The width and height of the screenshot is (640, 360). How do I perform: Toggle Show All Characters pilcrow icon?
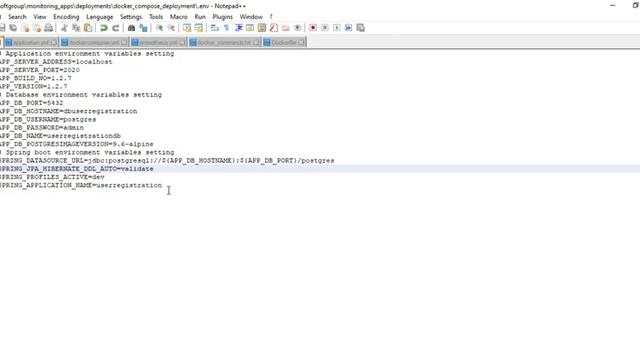click(227, 28)
